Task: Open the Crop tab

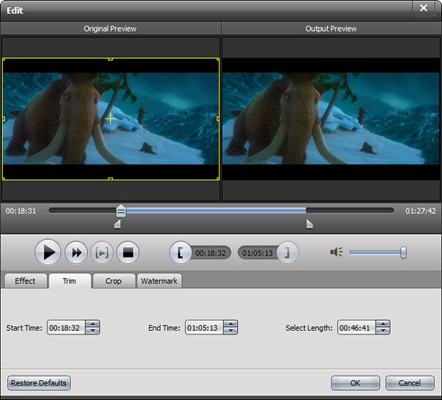Action: (x=113, y=281)
